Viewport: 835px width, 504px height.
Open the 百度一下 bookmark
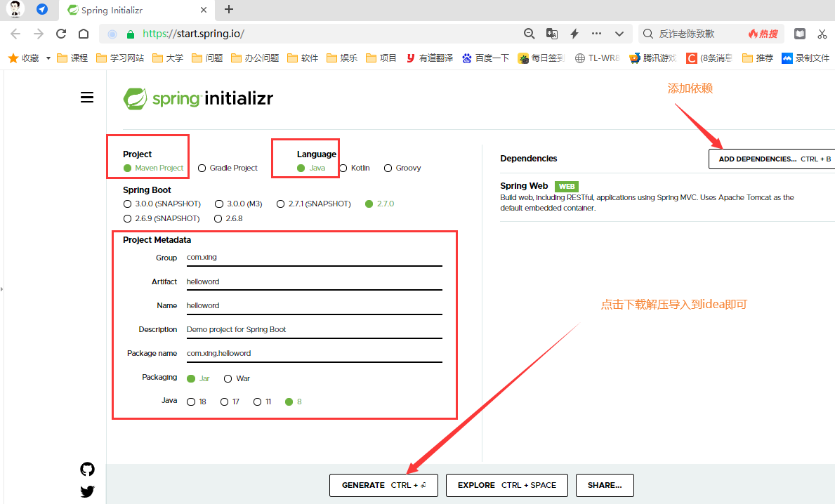click(486, 58)
